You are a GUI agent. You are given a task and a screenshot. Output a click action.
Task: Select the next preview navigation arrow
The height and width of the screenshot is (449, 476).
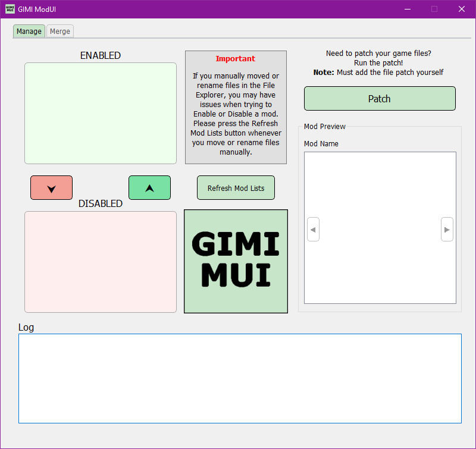coord(447,229)
